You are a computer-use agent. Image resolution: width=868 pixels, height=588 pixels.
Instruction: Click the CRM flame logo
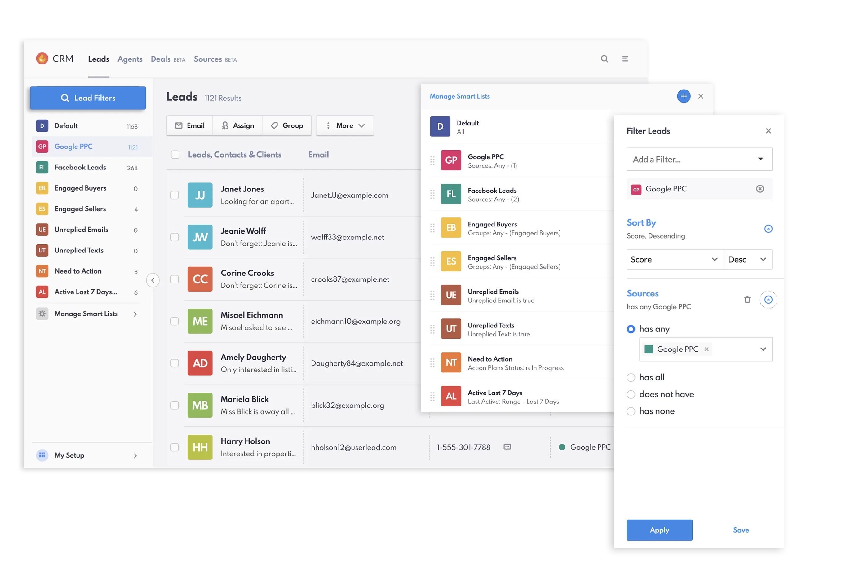[x=42, y=58]
